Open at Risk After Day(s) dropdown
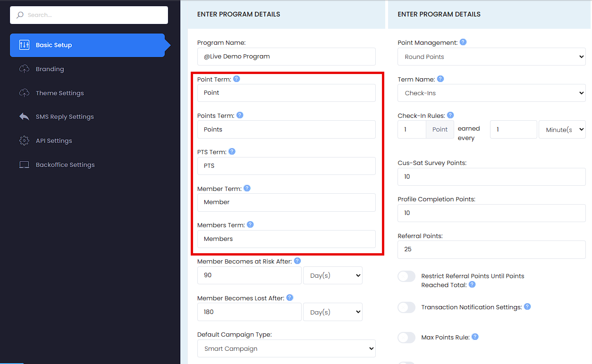Screen dimensions: 592x364 point(333,275)
